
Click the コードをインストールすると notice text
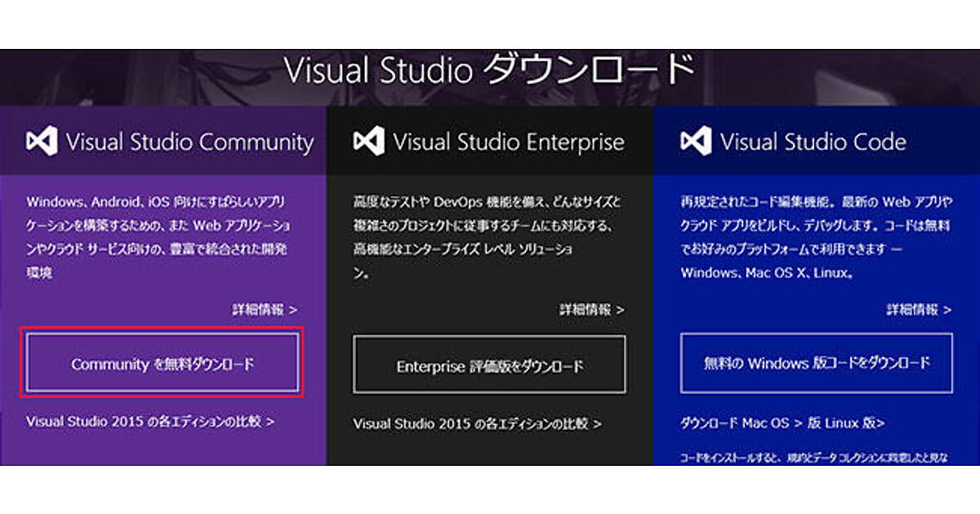815,459
